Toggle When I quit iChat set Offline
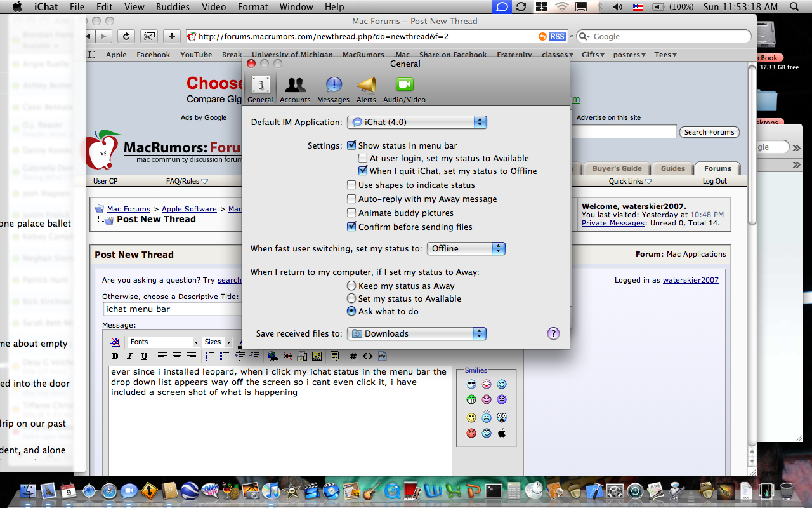The width and height of the screenshot is (812, 508). pyautogui.click(x=363, y=171)
